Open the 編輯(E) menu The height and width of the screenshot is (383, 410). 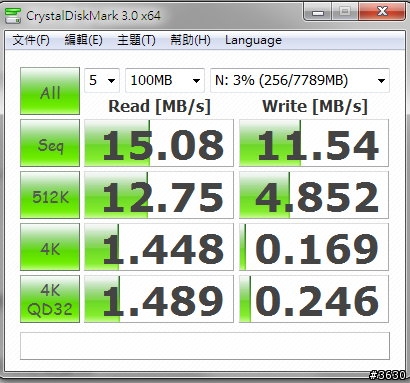[83, 40]
